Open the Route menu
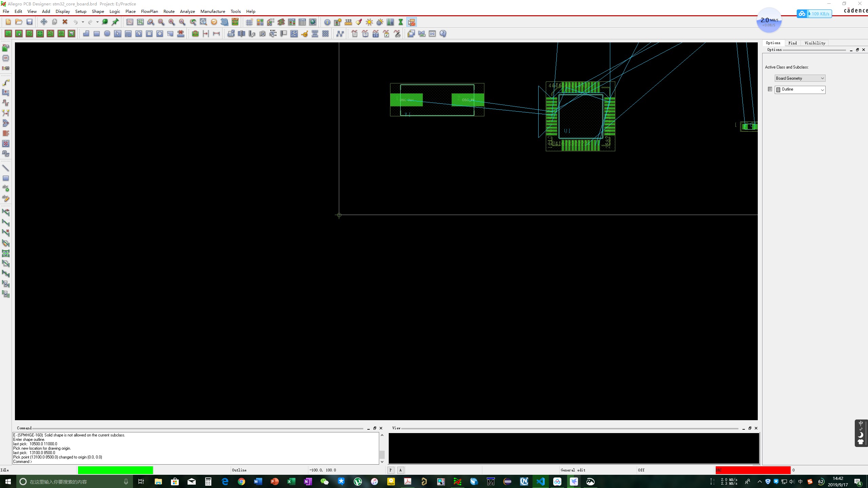 (x=169, y=11)
